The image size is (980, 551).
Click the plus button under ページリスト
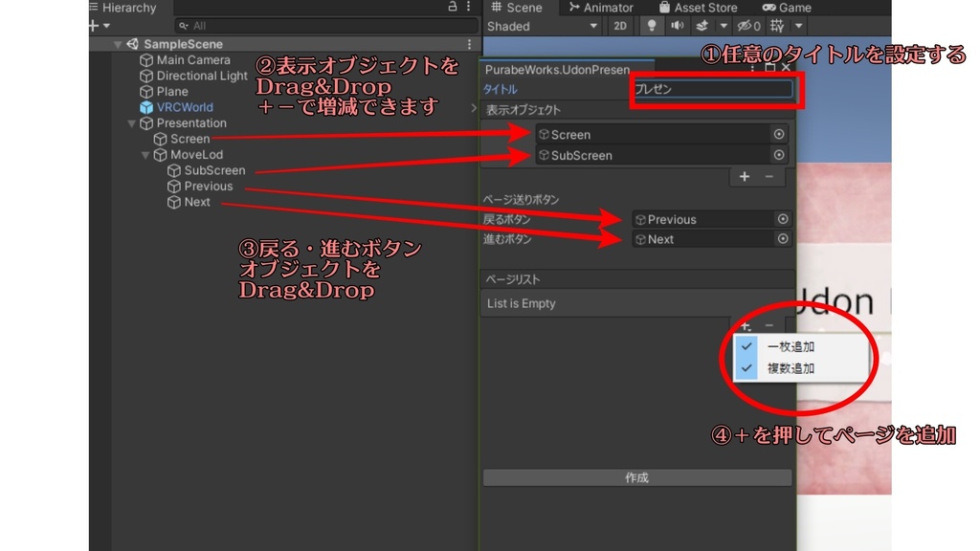pos(744,325)
